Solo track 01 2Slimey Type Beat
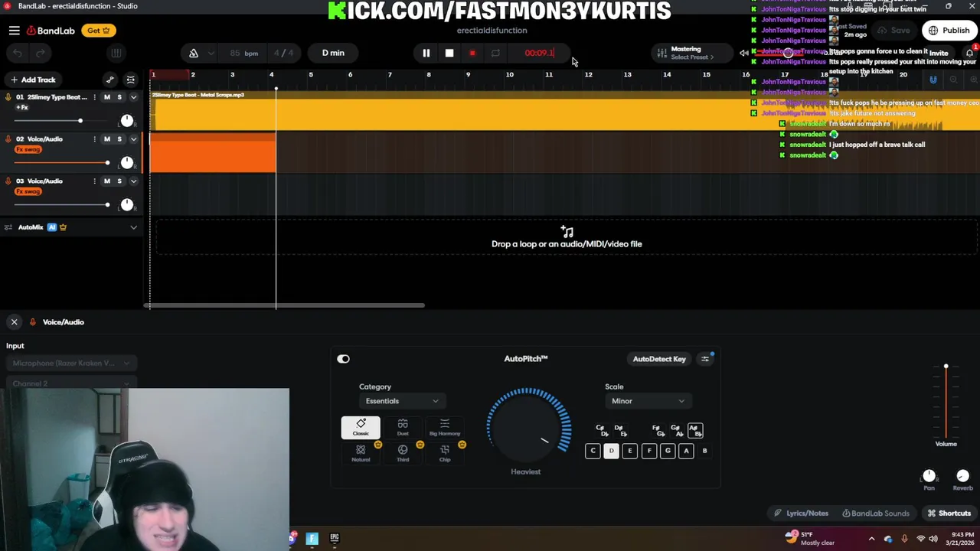Screen dimensions: 980x551 (x=119, y=97)
